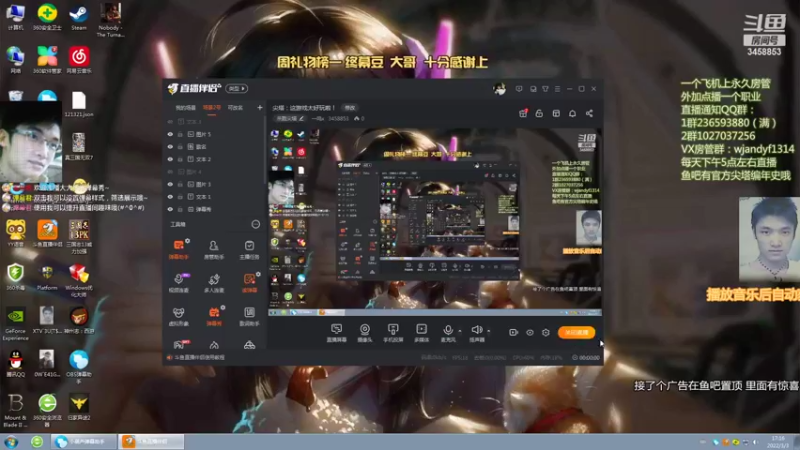Add a 直播屏幕 screen capture source

coord(336,333)
